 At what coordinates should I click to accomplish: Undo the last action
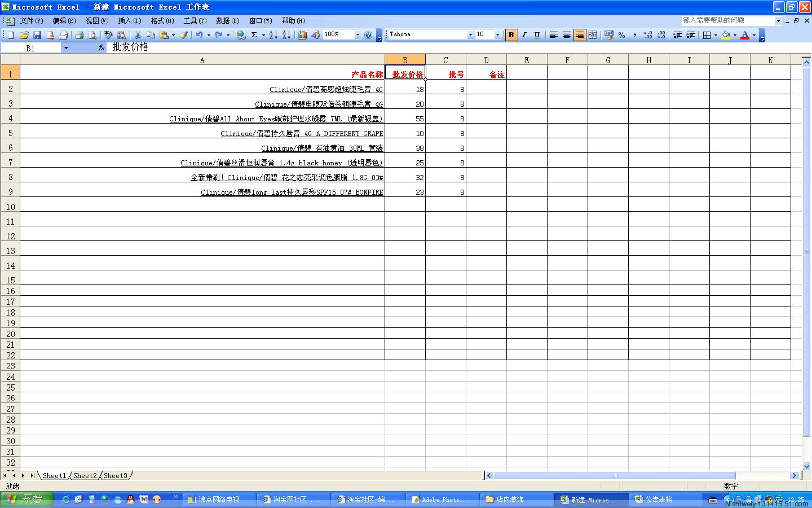[200, 35]
